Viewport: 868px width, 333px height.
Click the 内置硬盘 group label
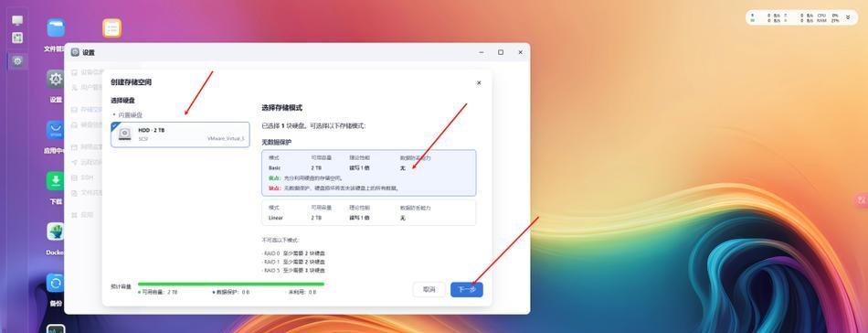(x=130, y=114)
